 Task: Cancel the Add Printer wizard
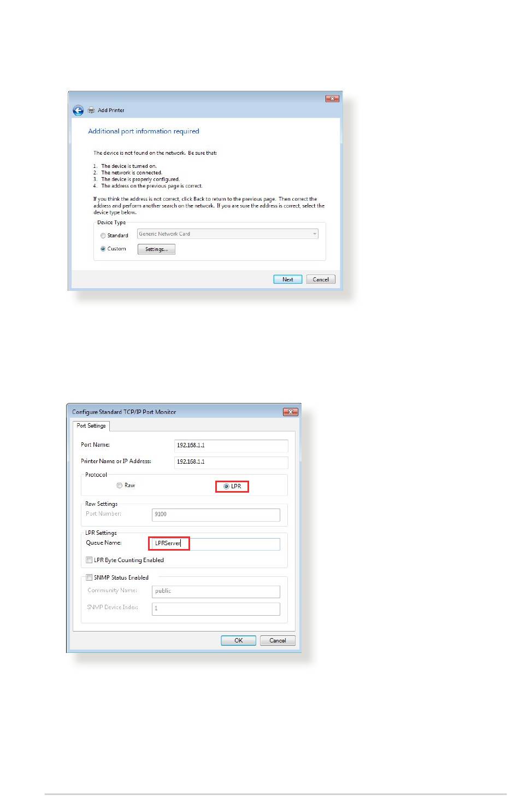pyautogui.click(x=321, y=279)
